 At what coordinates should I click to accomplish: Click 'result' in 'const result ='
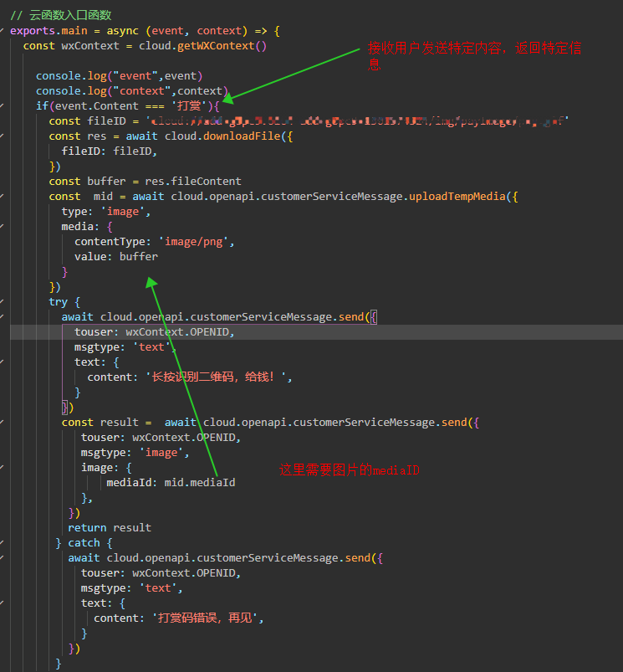tap(120, 423)
